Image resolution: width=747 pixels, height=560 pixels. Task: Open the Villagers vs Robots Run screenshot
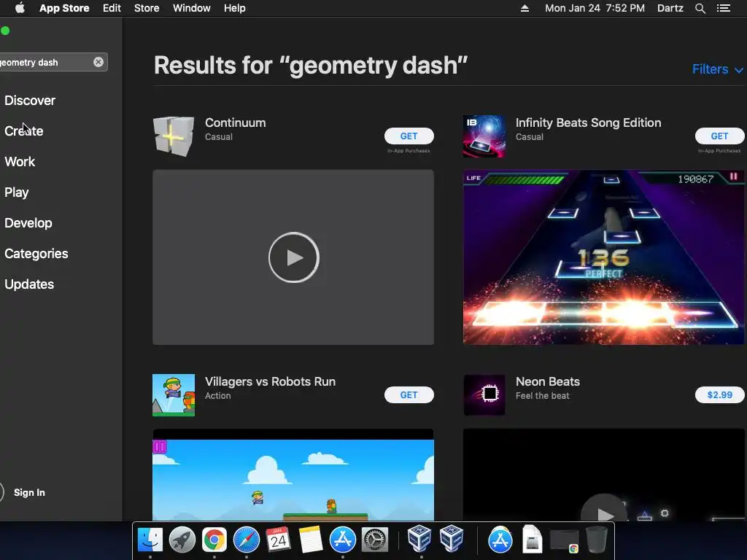[293, 475]
